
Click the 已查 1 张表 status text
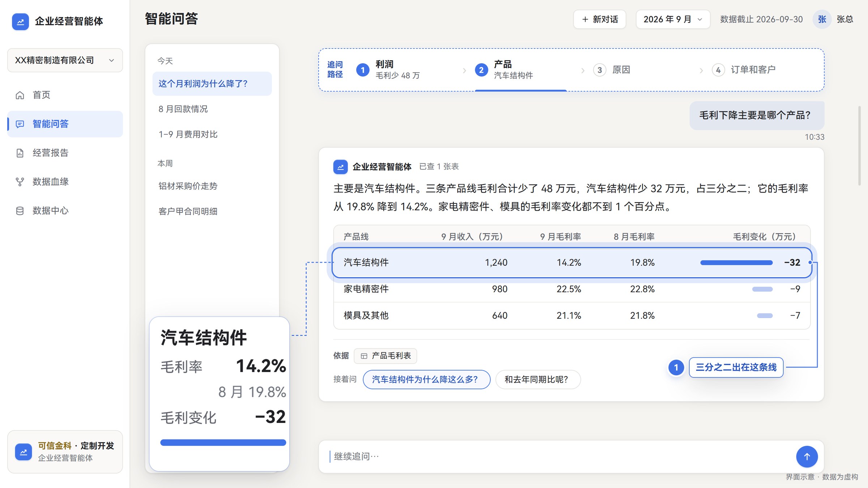(439, 167)
